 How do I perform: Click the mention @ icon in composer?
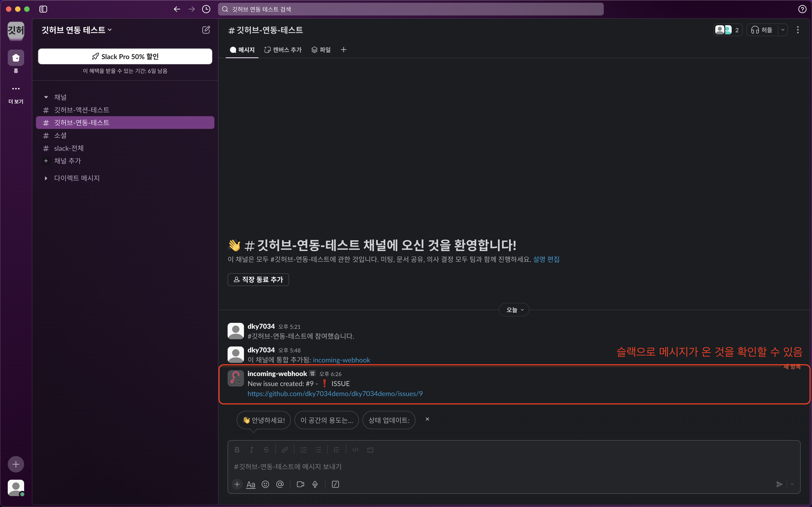click(x=280, y=484)
